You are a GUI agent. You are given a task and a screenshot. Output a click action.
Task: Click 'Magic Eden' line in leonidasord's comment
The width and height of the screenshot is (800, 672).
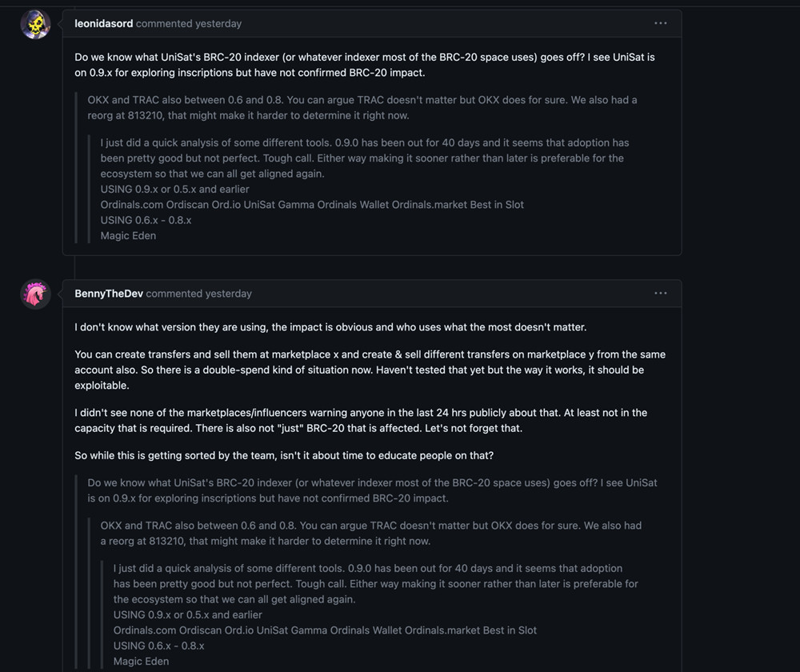tap(128, 236)
